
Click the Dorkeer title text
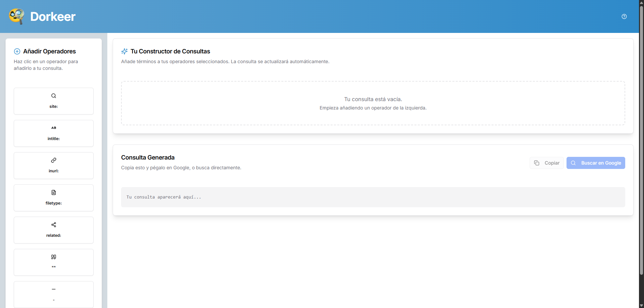tap(53, 16)
